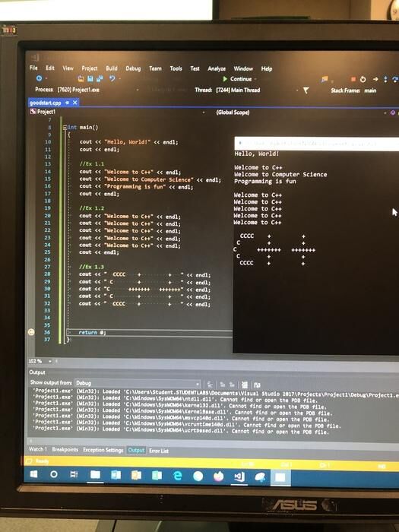Click the //Ex 1.2 comment line

92,208
